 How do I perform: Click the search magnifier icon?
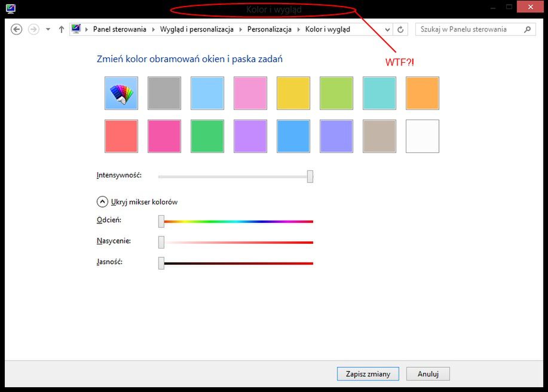click(527, 29)
